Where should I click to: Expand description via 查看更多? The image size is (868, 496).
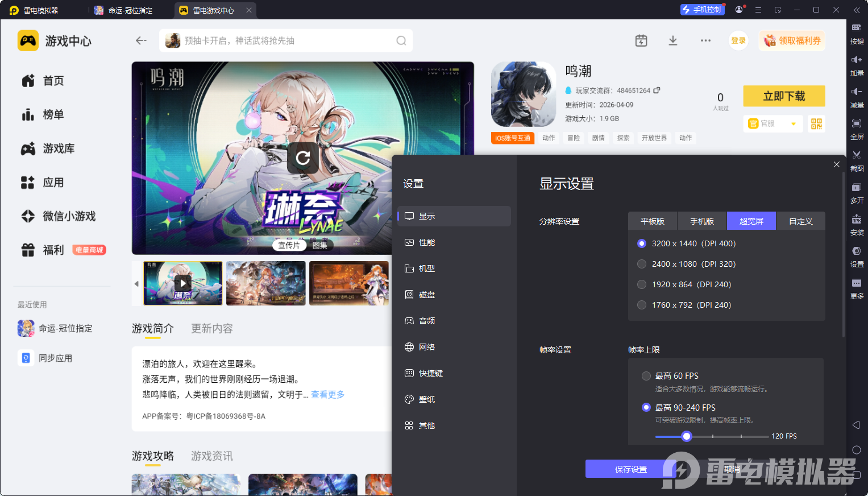click(x=327, y=395)
